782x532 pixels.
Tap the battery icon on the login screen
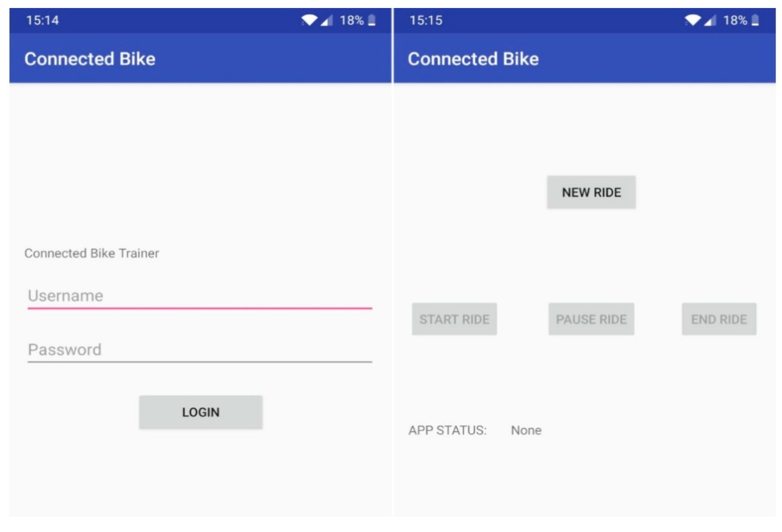click(371, 20)
